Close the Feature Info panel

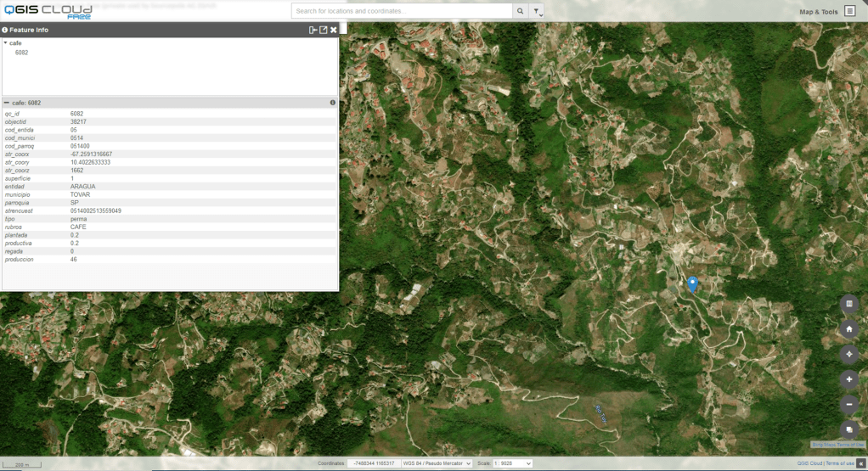coord(334,30)
